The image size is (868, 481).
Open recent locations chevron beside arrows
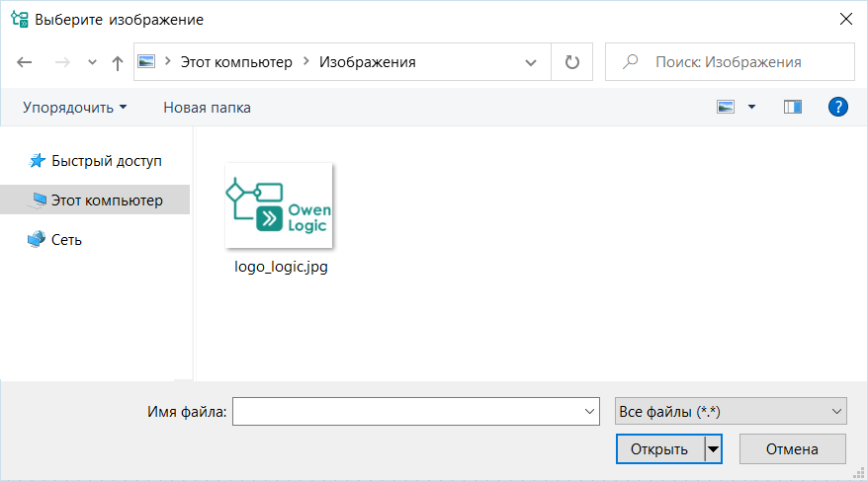point(93,62)
